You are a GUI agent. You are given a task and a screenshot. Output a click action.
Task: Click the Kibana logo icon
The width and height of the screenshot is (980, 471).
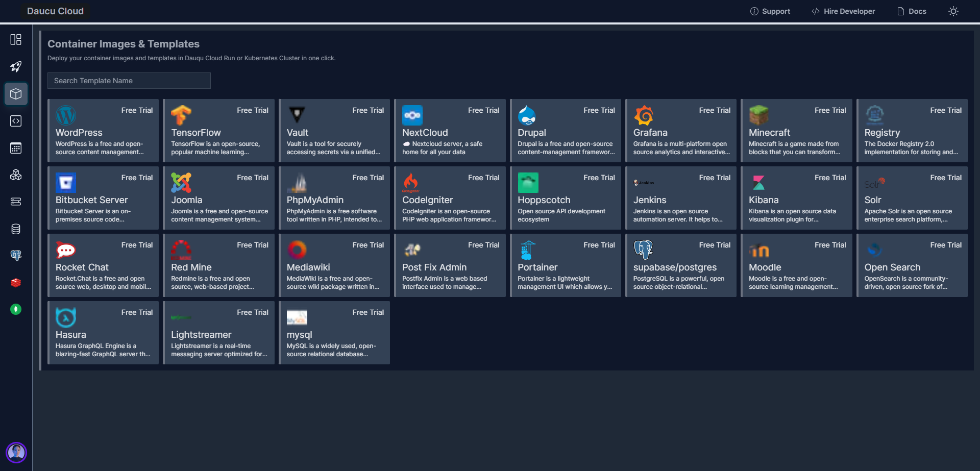click(x=759, y=183)
